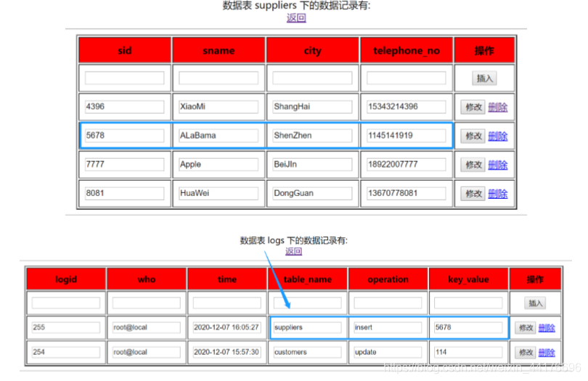This screenshot has height=381, width=588.
Task: Focus the empty time insert field
Action: pyautogui.click(x=227, y=303)
